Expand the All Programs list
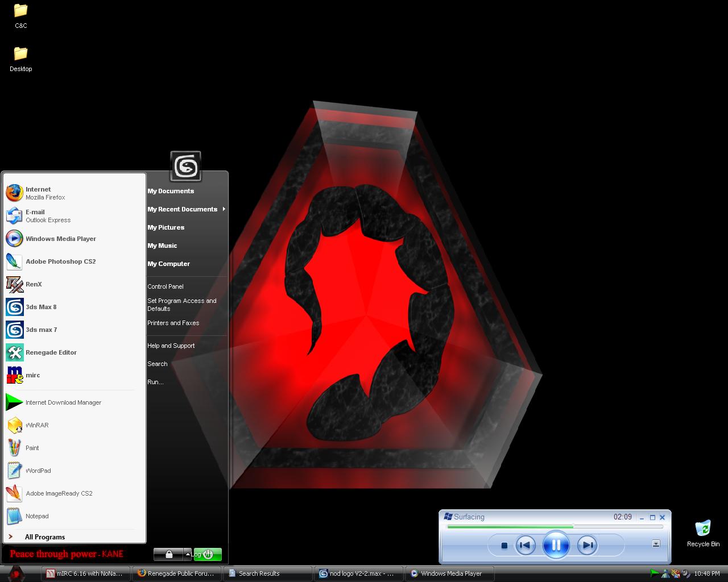This screenshot has height=582, width=728. 45,537
